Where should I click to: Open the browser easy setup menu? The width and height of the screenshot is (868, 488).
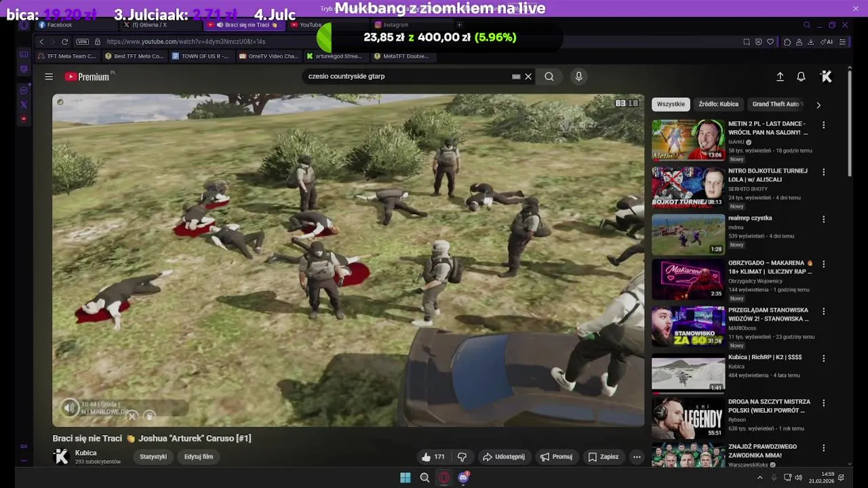pyautogui.click(x=842, y=41)
